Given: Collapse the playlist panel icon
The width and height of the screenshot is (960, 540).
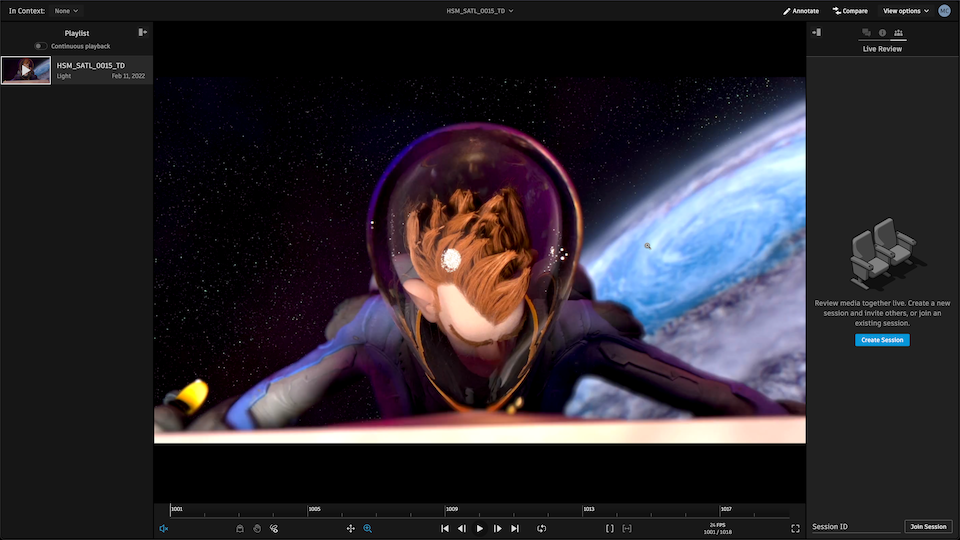Looking at the screenshot, I should [x=143, y=32].
